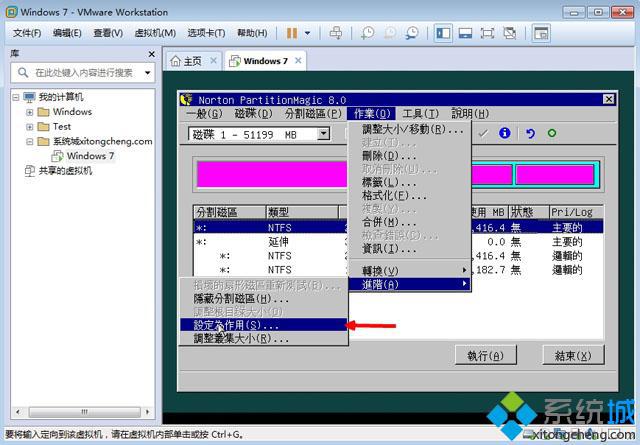Open the power options arrow beside pause
Image resolution: width=640 pixels, height=445 pixels.
pyautogui.click(x=307, y=33)
